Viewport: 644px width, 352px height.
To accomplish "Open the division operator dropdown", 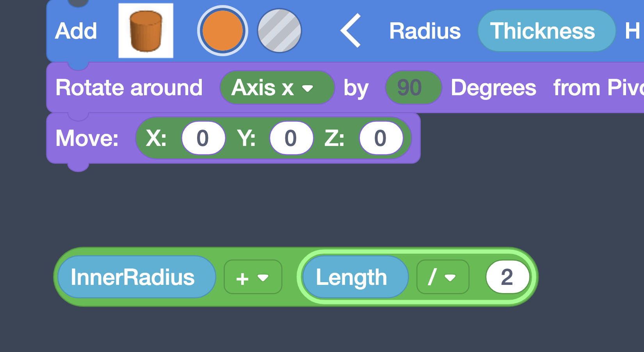I will coord(442,277).
